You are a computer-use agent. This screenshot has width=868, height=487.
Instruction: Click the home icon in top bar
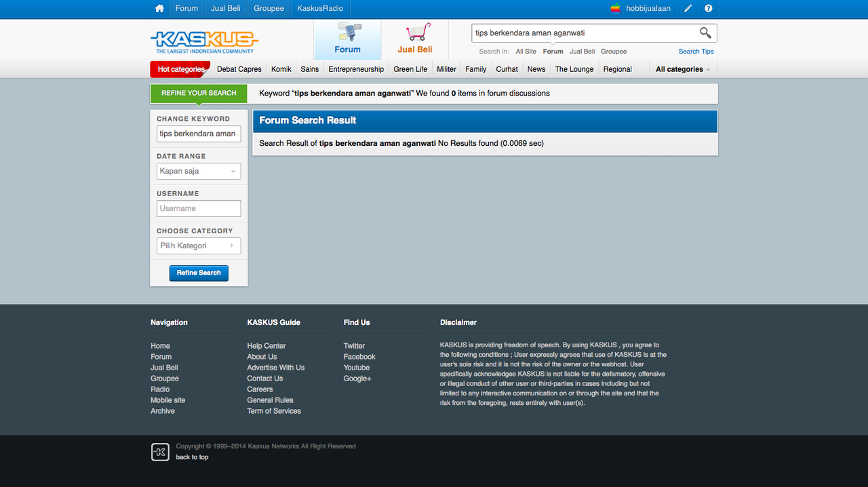tap(159, 8)
